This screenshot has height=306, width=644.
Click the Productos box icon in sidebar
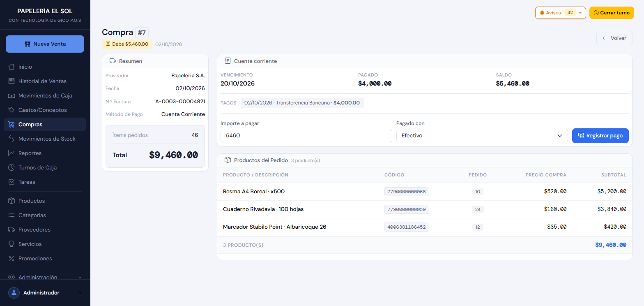(x=11, y=201)
